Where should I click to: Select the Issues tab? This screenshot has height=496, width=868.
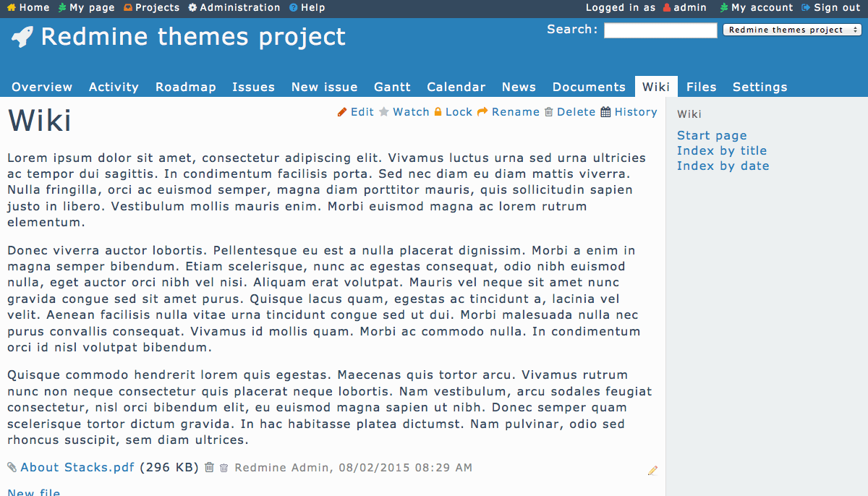point(253,87)
